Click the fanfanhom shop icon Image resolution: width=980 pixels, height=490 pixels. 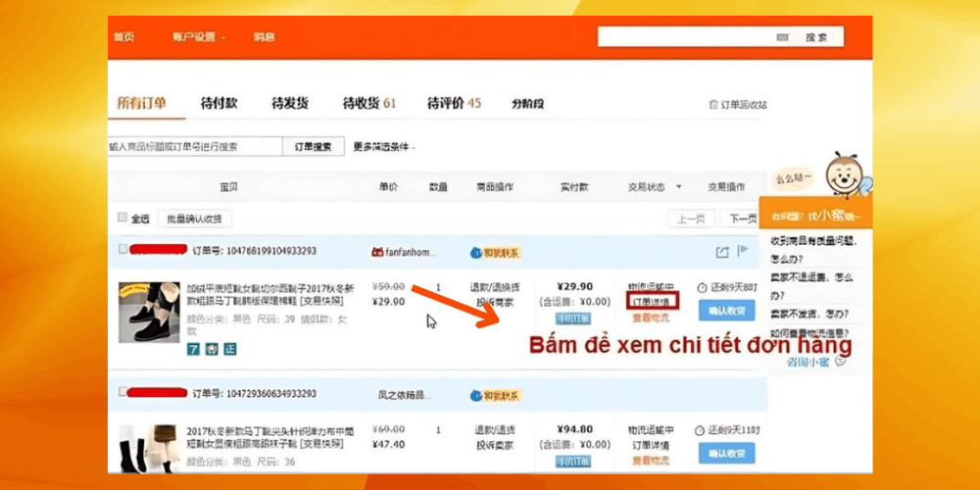point(376,252)
